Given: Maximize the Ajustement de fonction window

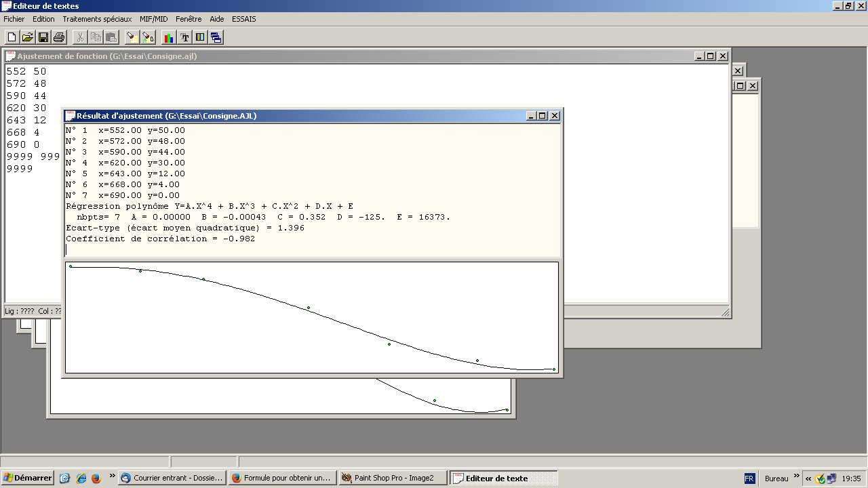Looking at the screenshot, I should [711, 56].
